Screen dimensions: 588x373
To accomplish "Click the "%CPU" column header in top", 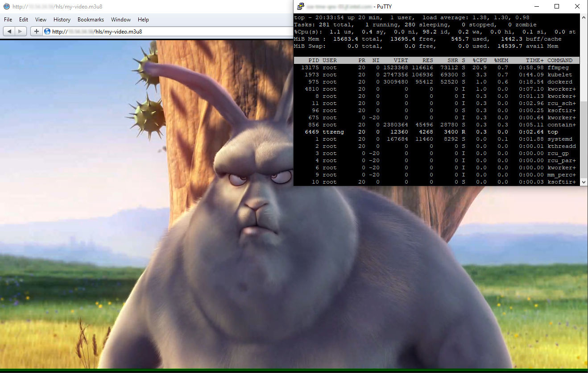I will tap(480, 60).
